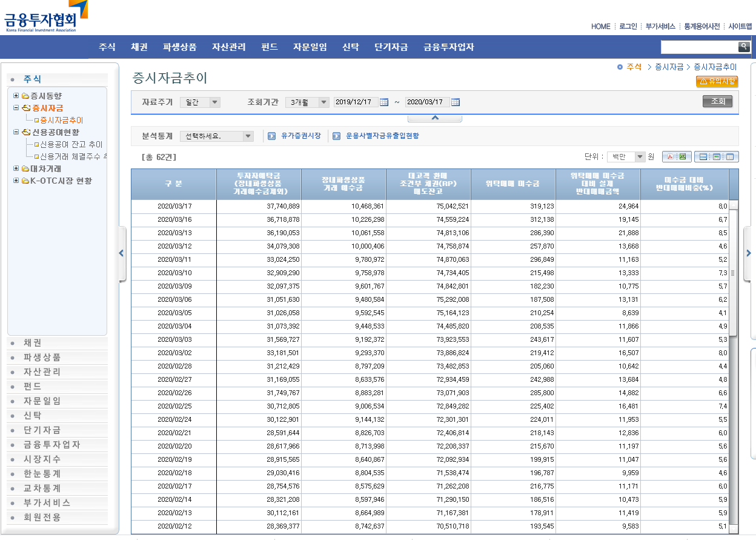Collapse the 신용공여현황 tree node
The width and height of the screenshot is (756, 540).
(16, 132)
